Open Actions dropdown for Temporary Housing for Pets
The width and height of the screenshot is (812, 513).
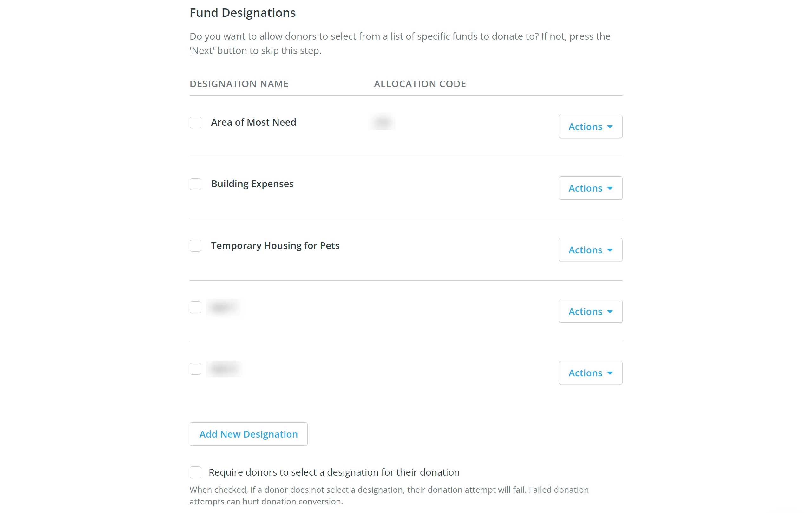(x=590, y=250)
